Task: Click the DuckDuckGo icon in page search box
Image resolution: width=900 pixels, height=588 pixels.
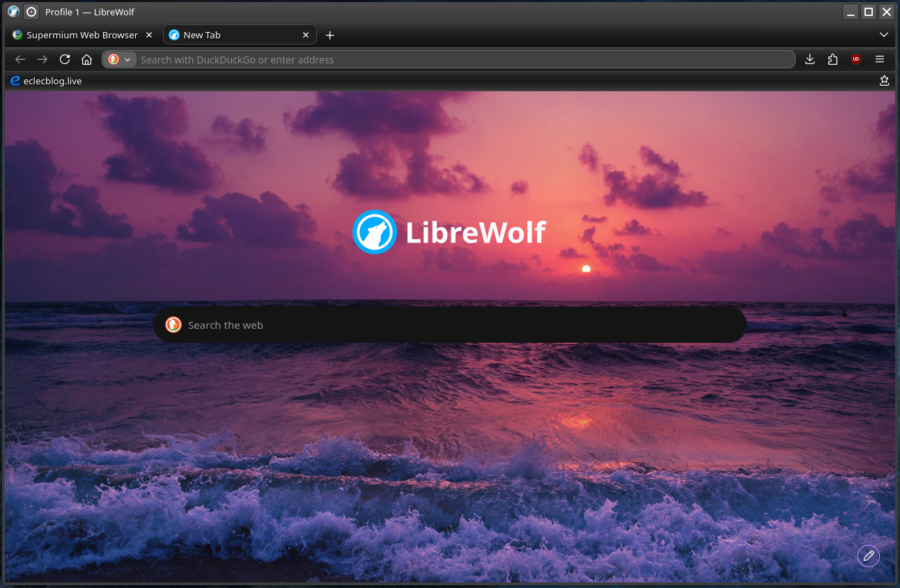Action: 173,325
